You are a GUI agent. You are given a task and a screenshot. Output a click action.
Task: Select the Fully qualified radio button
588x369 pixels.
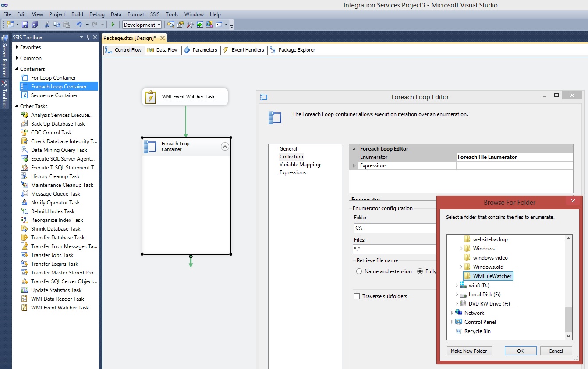pos(420,271)
